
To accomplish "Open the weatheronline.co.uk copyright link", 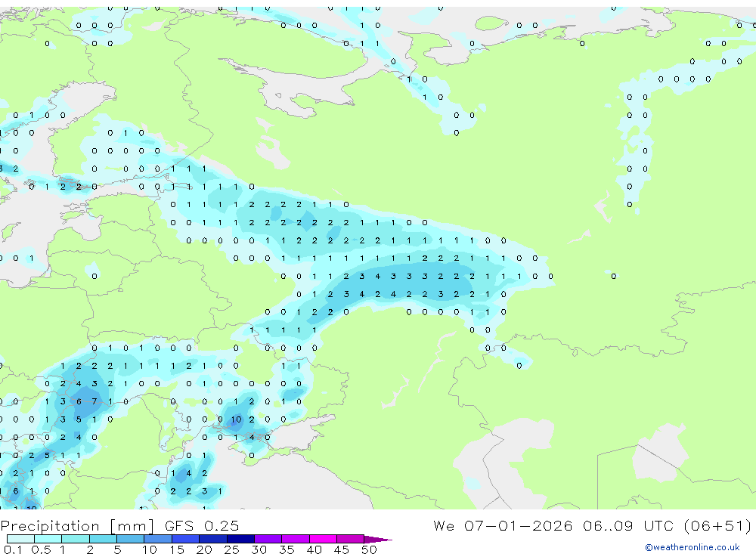I will (692, 547).
